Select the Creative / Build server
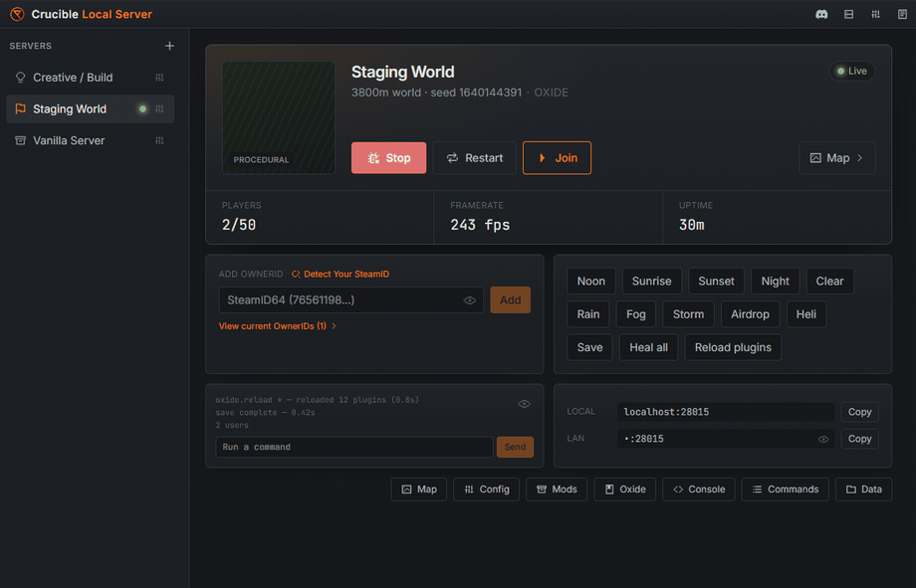Screen dimensions: 916x588 (x=90, y=77)
